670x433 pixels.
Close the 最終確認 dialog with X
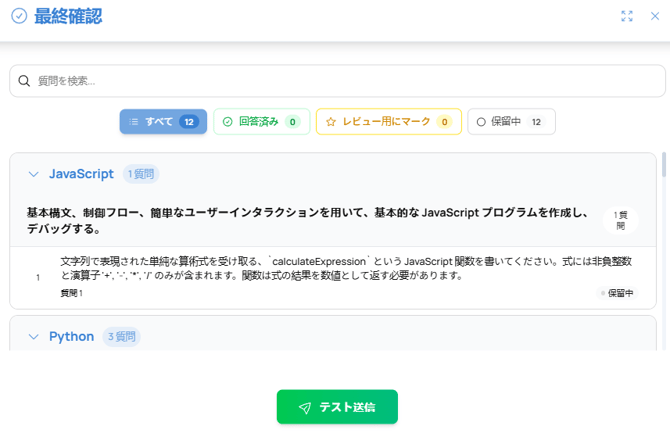pos(655,16)
